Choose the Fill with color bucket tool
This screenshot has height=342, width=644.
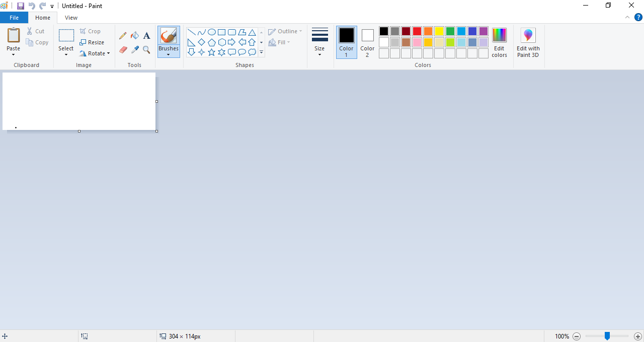[x=135, y=36]
